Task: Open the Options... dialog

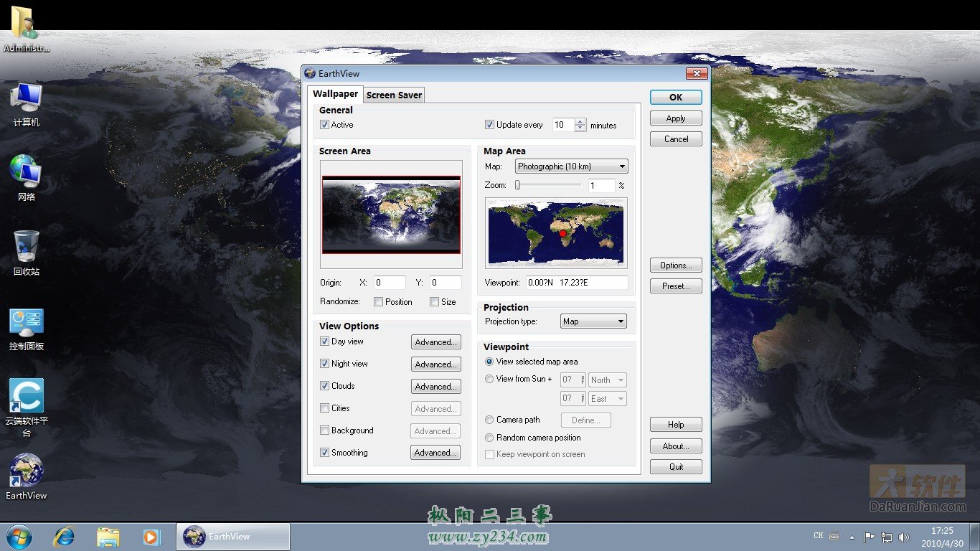Action: point(676,265)
